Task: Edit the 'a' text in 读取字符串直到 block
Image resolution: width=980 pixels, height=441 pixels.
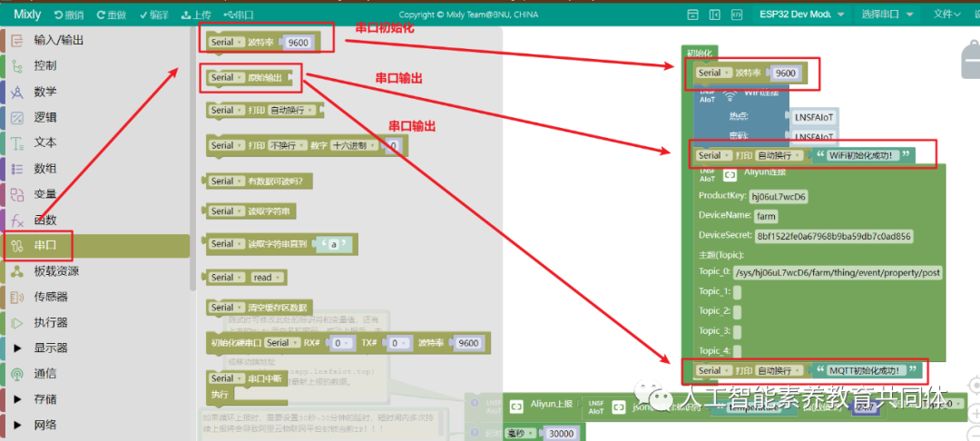Action: [333, 245]
